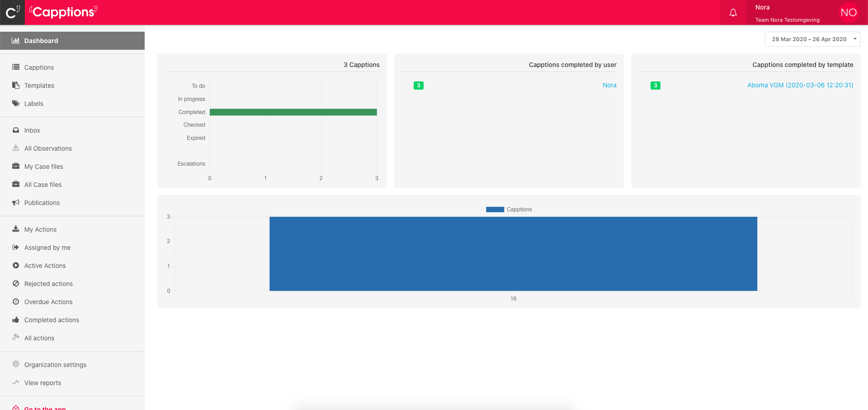
Task: Click 'Capptions completed by template' heading
Action: point(803,65)
